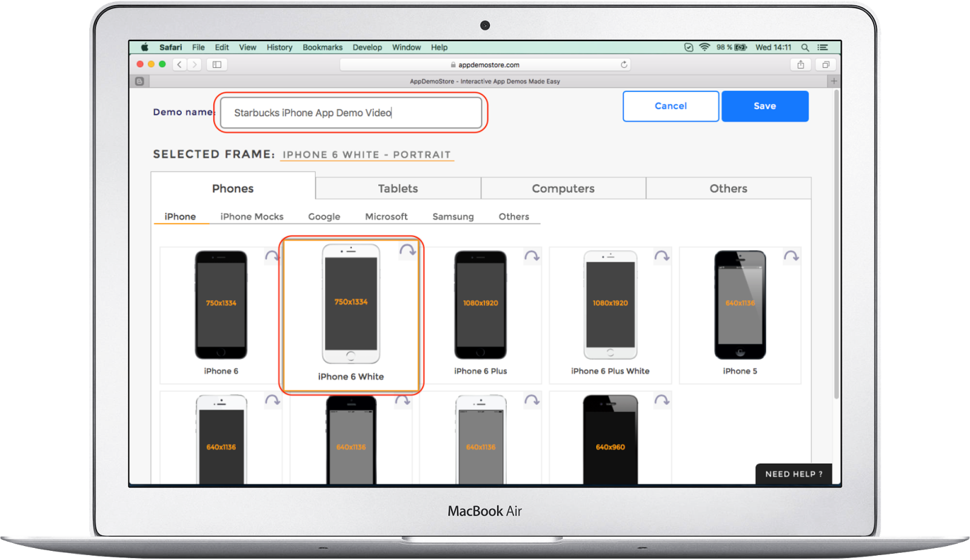Click the Demo name text field

[x=351, y=113]
